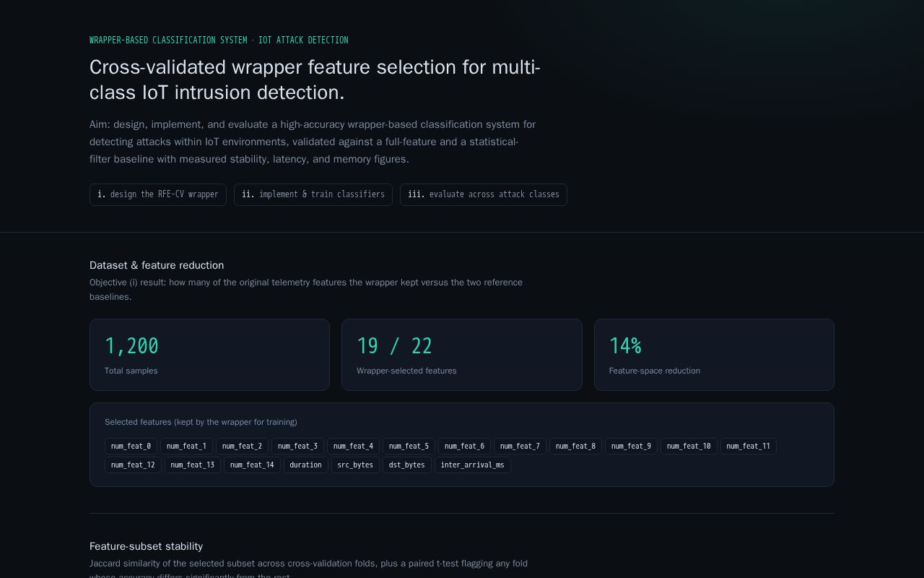924x578 pixels.
Task: Click the 'Selected features (kept by the wrapper)' label
Action: point(201,422)
